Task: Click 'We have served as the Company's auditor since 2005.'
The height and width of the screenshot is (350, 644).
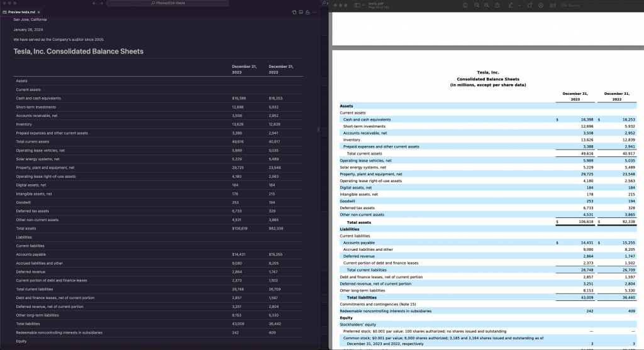Action: click(x=58, y=40)
